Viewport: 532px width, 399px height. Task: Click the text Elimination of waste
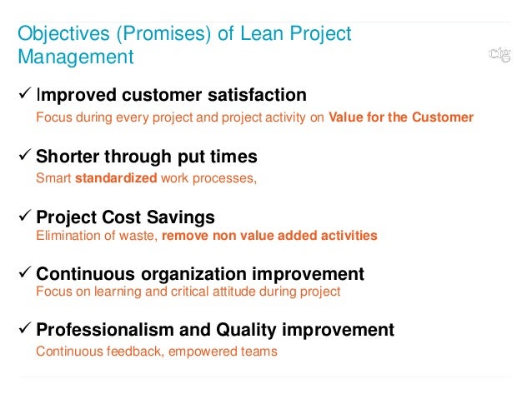pos(97,235)
